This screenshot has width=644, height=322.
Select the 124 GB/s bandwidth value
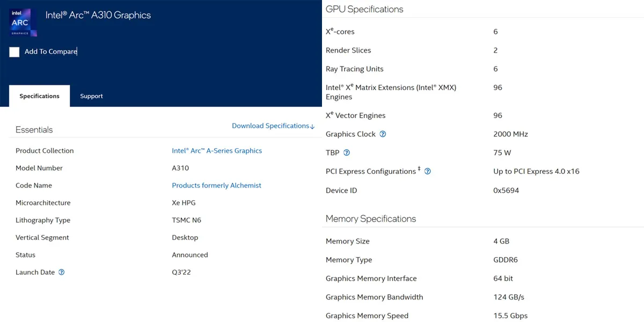[509, 297]
